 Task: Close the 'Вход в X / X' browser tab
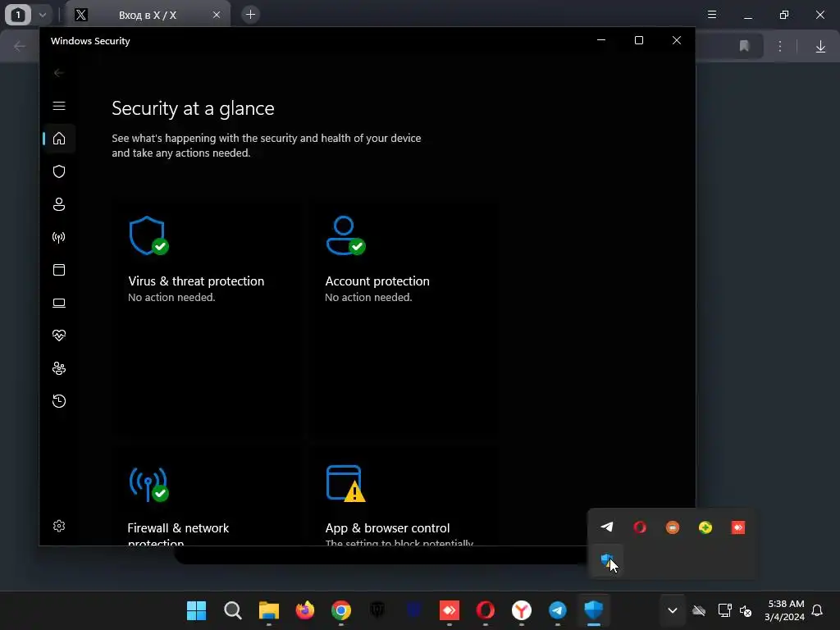tap(217, 15)
